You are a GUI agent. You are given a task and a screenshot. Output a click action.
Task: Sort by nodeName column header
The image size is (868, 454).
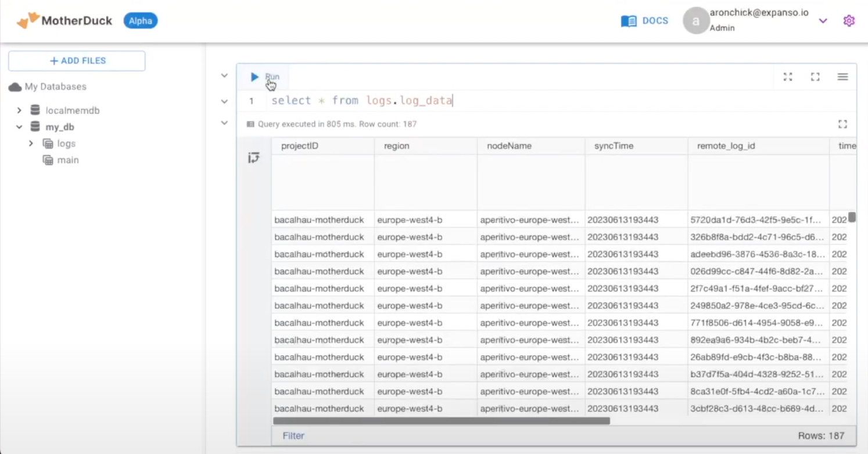click(x=531, y=146)
